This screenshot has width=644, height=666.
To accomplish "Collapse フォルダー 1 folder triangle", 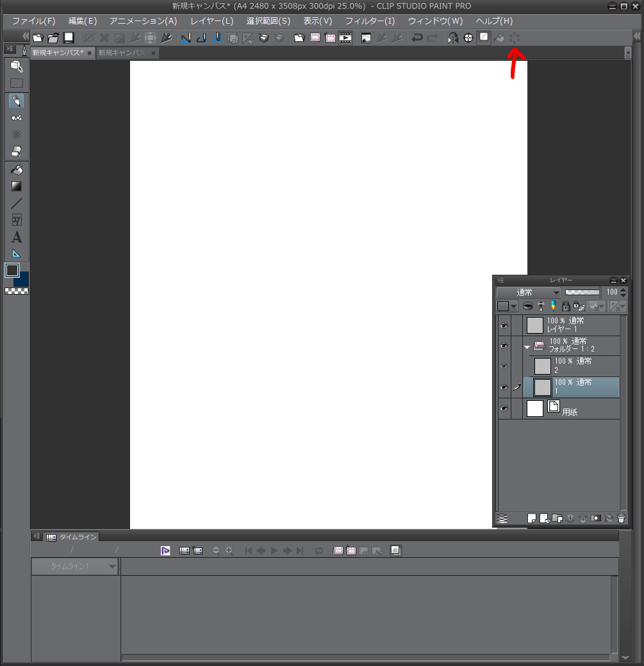I will click(x=527, y=348).
